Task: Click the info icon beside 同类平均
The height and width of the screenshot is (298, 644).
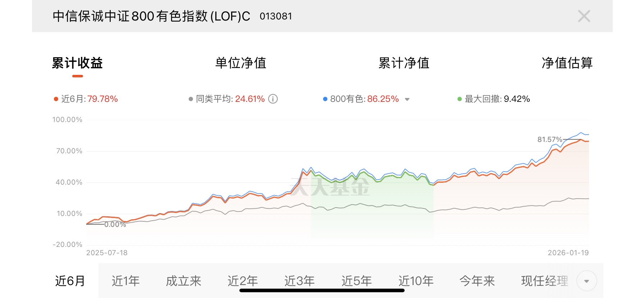Action: pyautogui.click(x=273, y=99)
